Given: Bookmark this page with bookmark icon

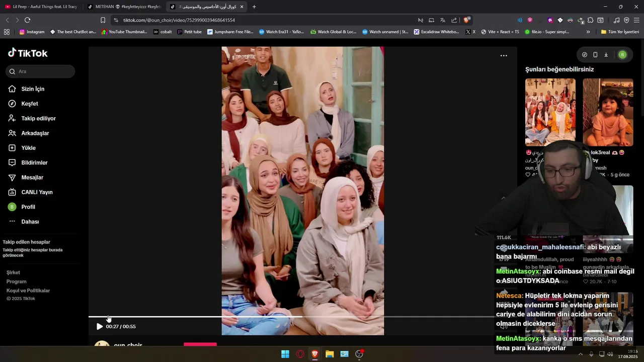Looking at the screenshot, I should click(x=103, y=20).
